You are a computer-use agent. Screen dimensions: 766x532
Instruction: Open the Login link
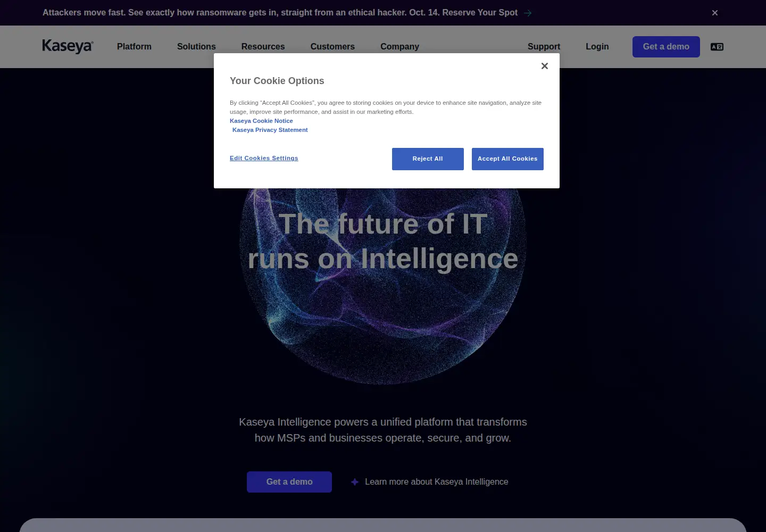coord(597,47)
